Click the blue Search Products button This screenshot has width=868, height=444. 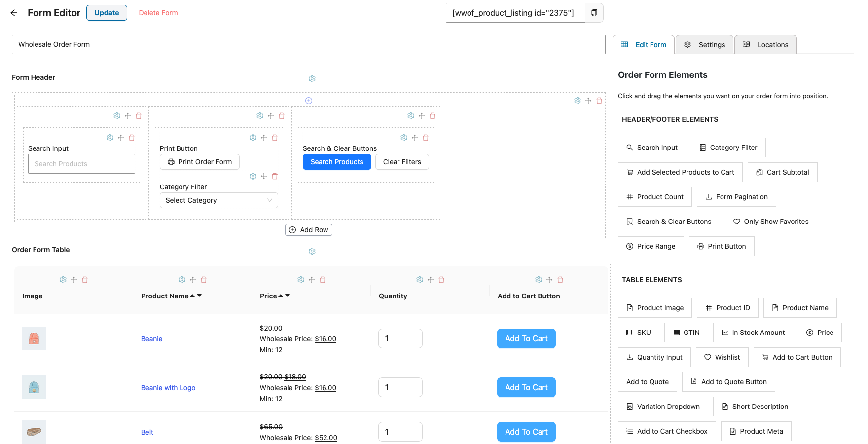(x=337, y=162)
